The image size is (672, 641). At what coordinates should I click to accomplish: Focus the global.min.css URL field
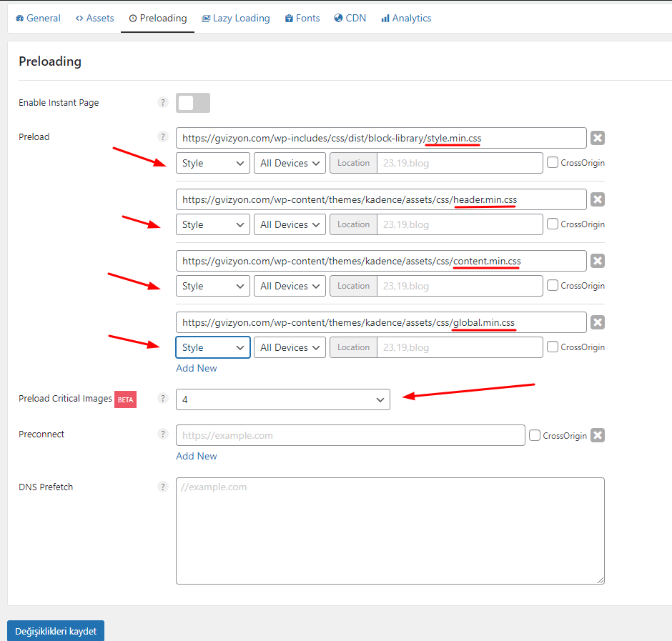pyautogui.click(x=381, y=322)
